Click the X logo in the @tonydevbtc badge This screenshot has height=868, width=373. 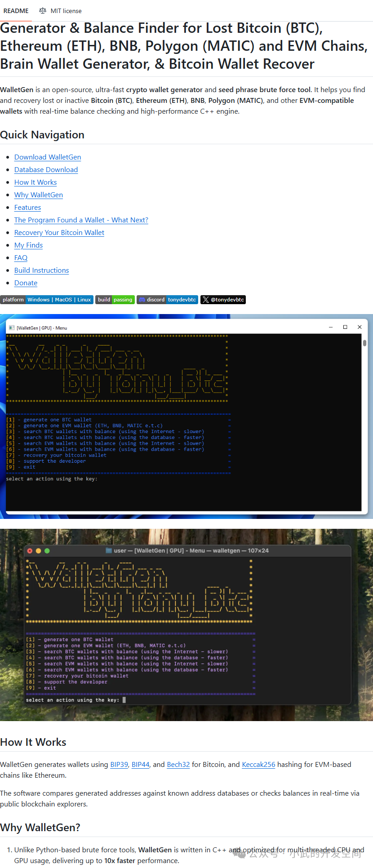(205, 300)
